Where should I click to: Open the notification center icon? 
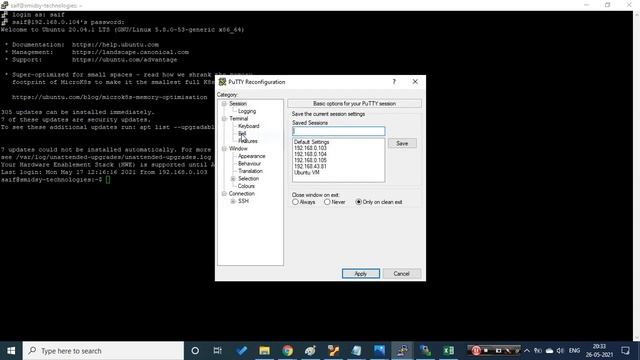[625, 351]
